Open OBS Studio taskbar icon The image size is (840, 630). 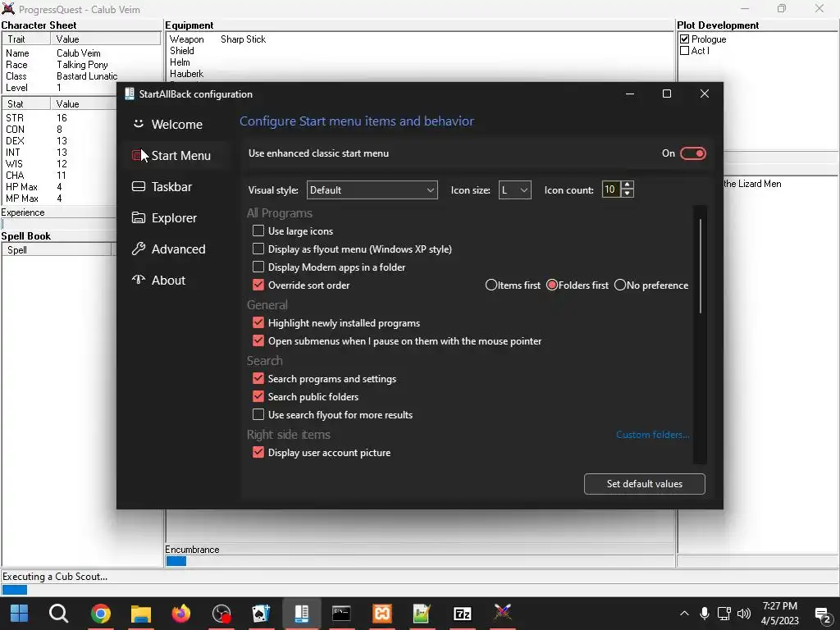click(221, 613)
